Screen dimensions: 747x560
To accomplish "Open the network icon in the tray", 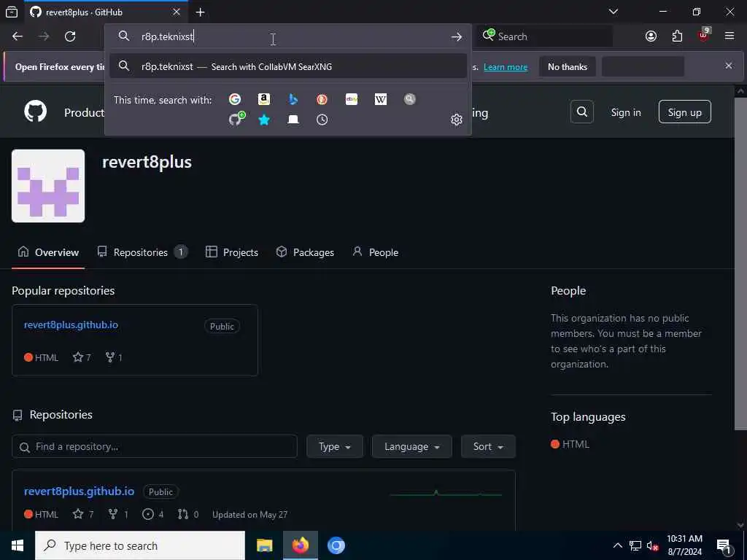I will [x=635, y=545].
